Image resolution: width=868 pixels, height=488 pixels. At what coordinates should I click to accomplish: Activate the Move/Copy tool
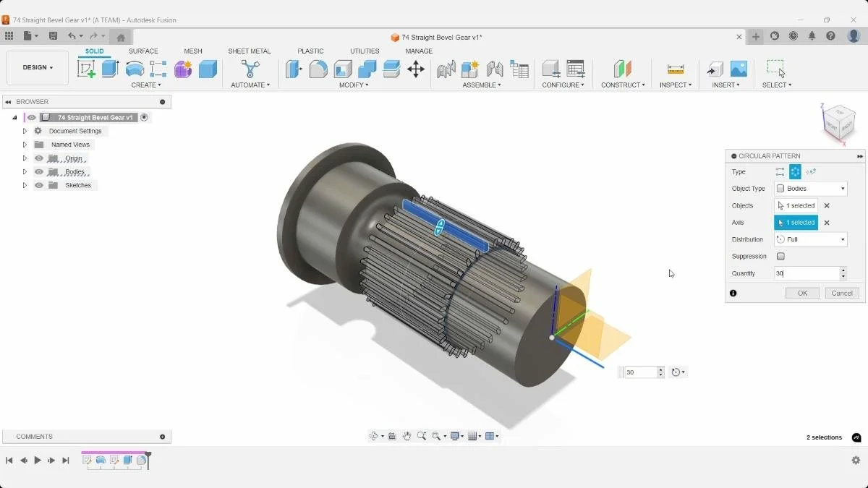point(416,69)
